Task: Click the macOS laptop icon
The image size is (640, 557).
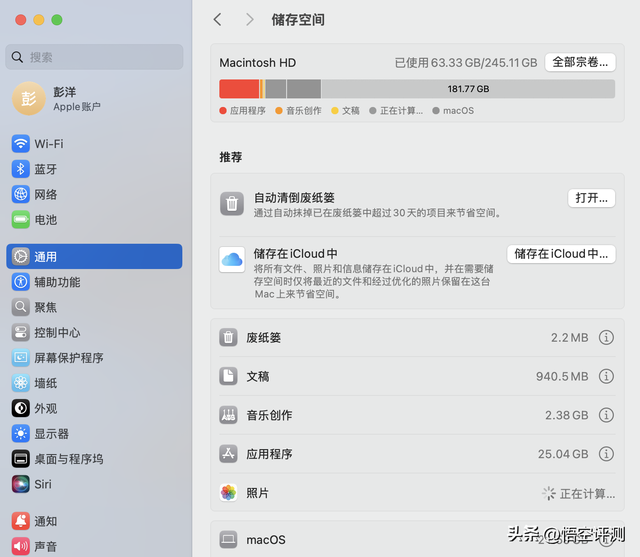Action: coord(228,539)
